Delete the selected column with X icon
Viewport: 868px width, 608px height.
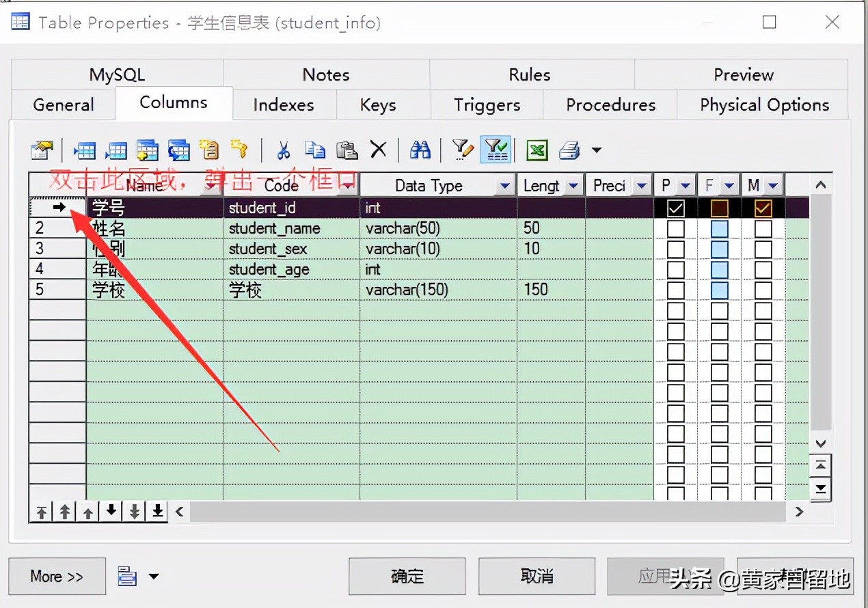(x=379, y=150)
